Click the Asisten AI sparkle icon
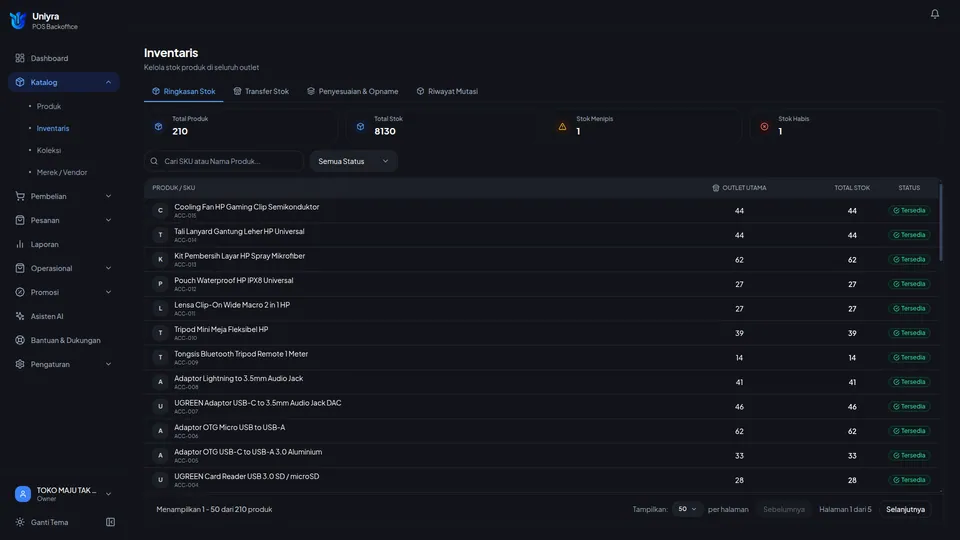 point(20,316)
